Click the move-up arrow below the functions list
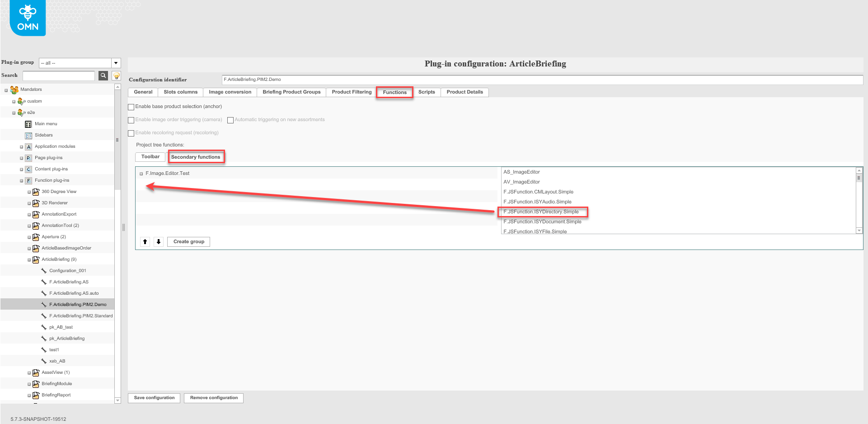The height and width of the screenshot is (424, 868). [145, 241]
